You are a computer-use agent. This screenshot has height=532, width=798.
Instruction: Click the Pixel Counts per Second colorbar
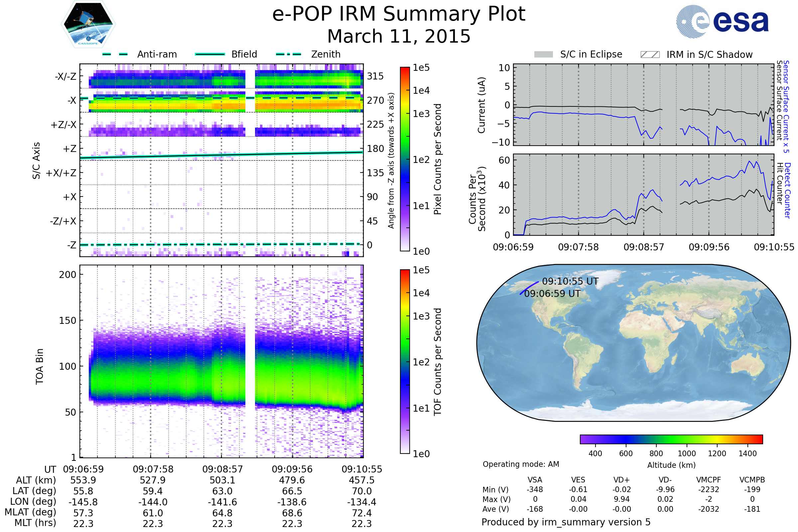pyautogui.click(x=405, y=159)
